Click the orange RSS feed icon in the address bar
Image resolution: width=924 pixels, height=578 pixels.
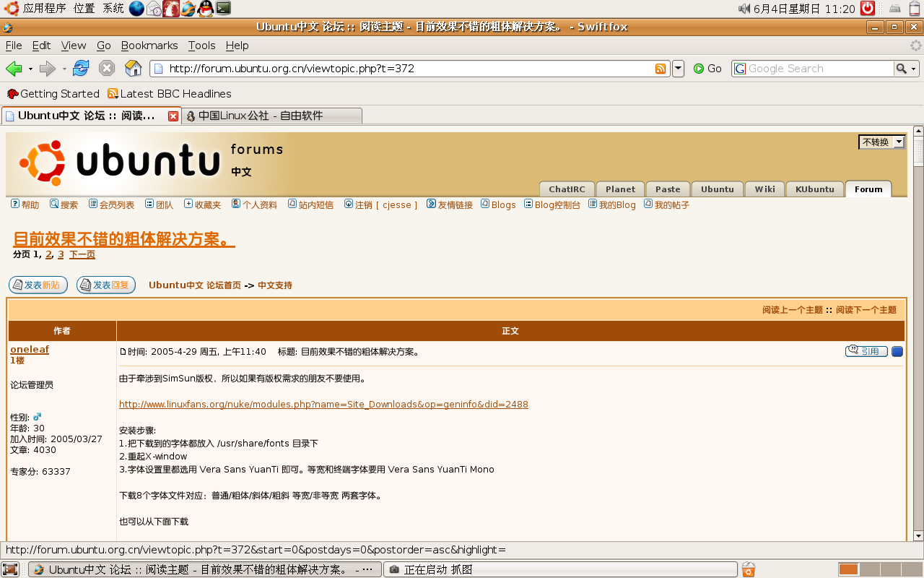(x=661, y=69)
